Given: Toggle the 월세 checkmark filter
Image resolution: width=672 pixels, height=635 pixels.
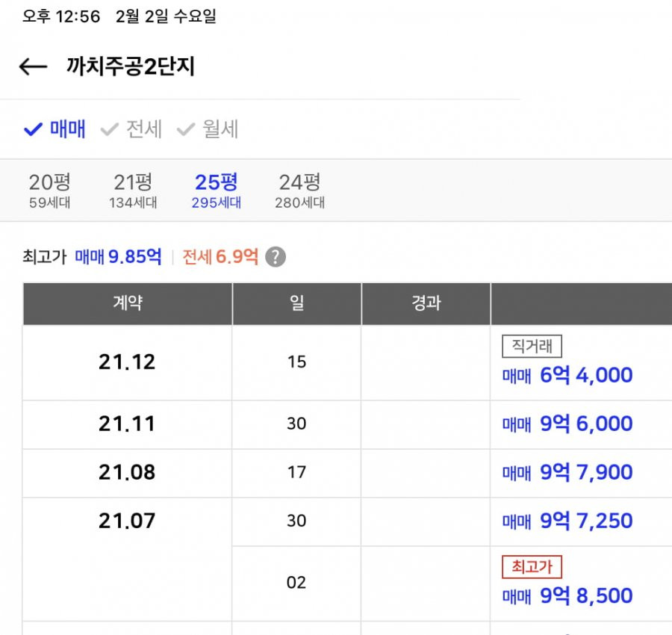Looking at the screenshot, I should [x=208, y=129].
